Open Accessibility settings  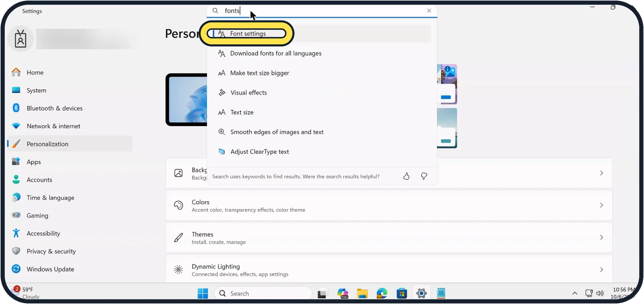[70, 233]
